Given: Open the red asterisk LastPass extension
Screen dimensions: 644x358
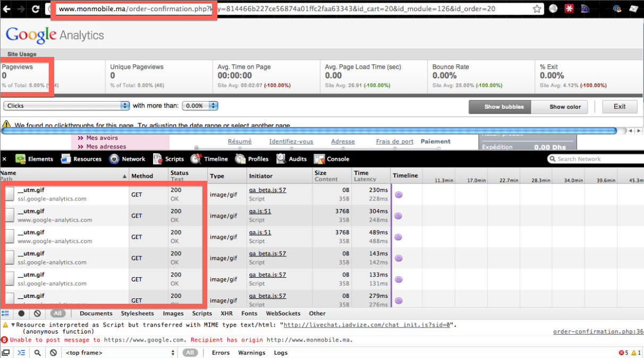Looking at the screenshot, I should click(569, 9).
